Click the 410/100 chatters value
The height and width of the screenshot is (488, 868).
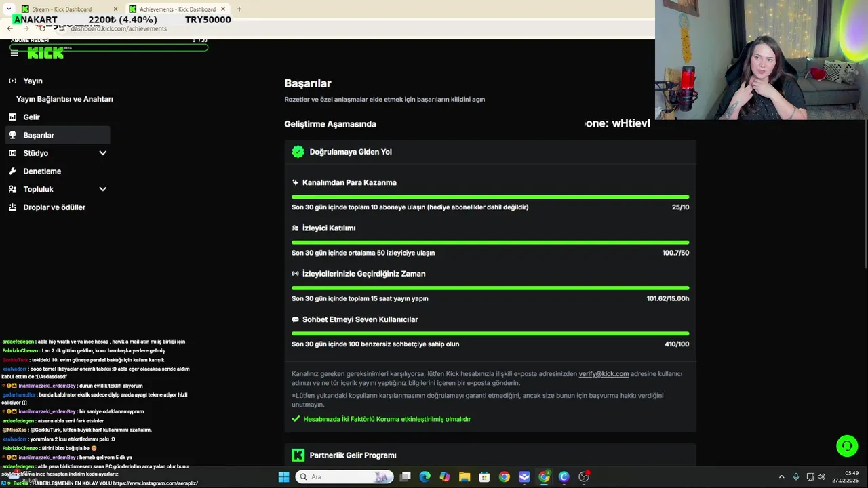(677, 344)
